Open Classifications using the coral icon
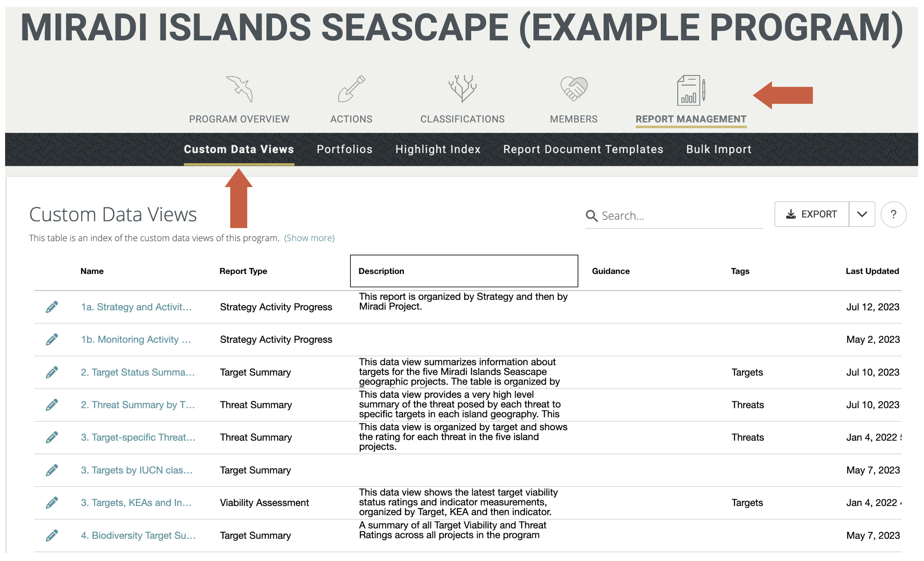924x561 pixels. pos(462,90)
